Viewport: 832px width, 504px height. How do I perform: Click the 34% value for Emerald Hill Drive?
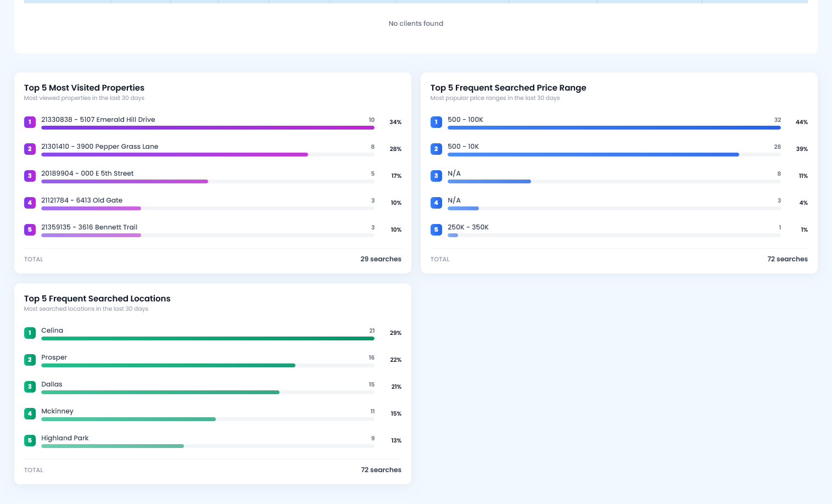(395, 122)
